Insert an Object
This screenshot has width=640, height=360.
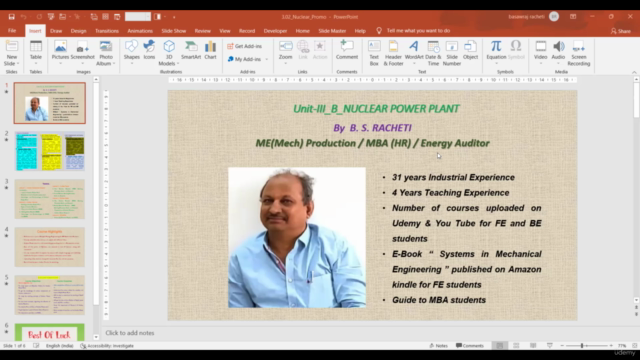470,50
